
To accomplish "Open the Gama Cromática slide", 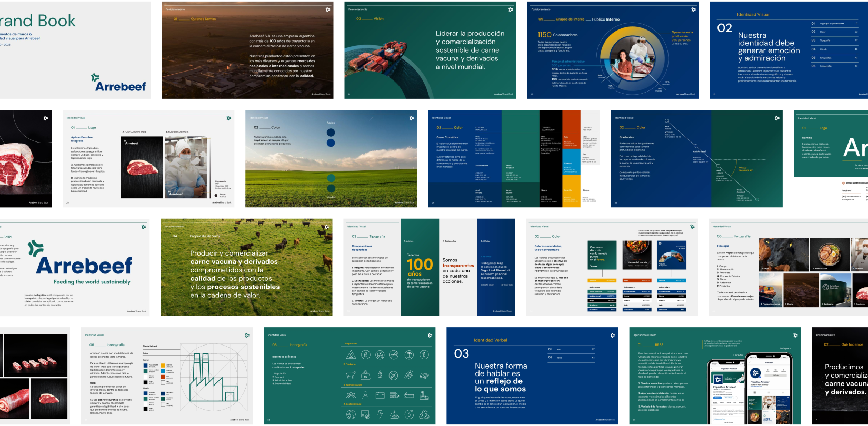I will tap(514, 159).
